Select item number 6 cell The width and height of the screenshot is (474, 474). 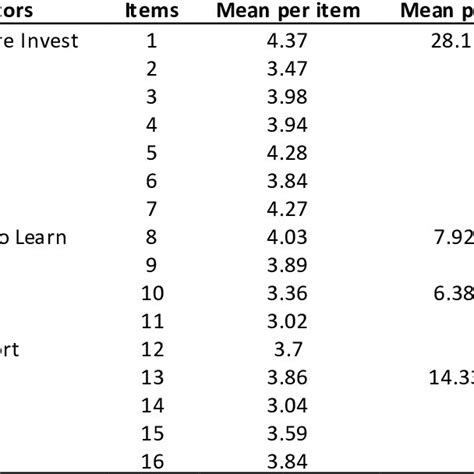pyautogui.click(x=151, y=181)
